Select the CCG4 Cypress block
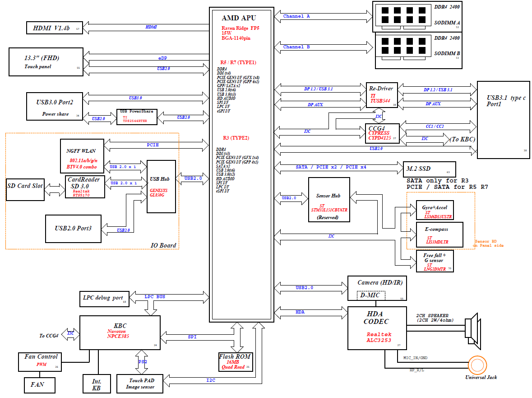The width and height of the screenshot is (532, 398). (x=382, y=133)
